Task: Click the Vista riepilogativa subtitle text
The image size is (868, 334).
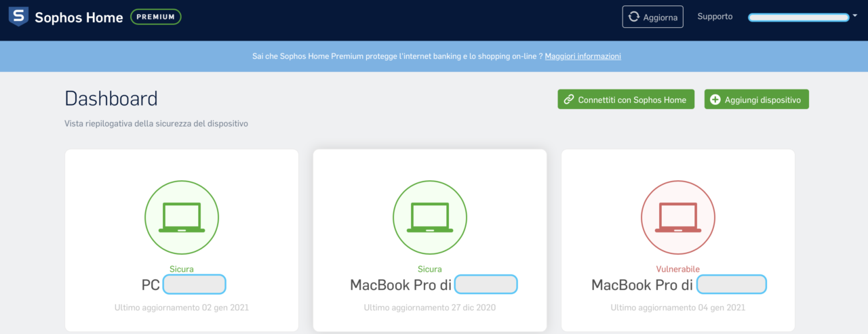Action: (x=156, y=124)
